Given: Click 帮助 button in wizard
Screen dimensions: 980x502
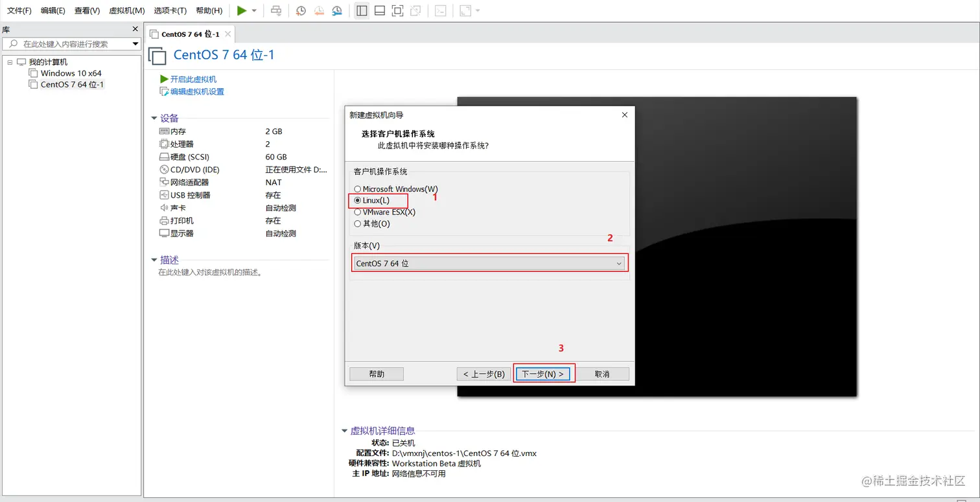Looking at the screenshot, I should coord(377,374).
